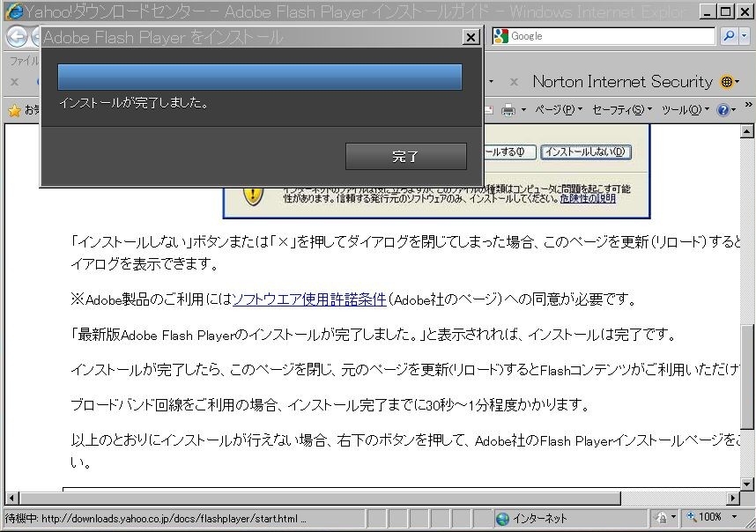Expand the zoom level dropdown arrow
The width and height of the screenshot is (756, 532).
pyautogui.click(x=734, y=516)
